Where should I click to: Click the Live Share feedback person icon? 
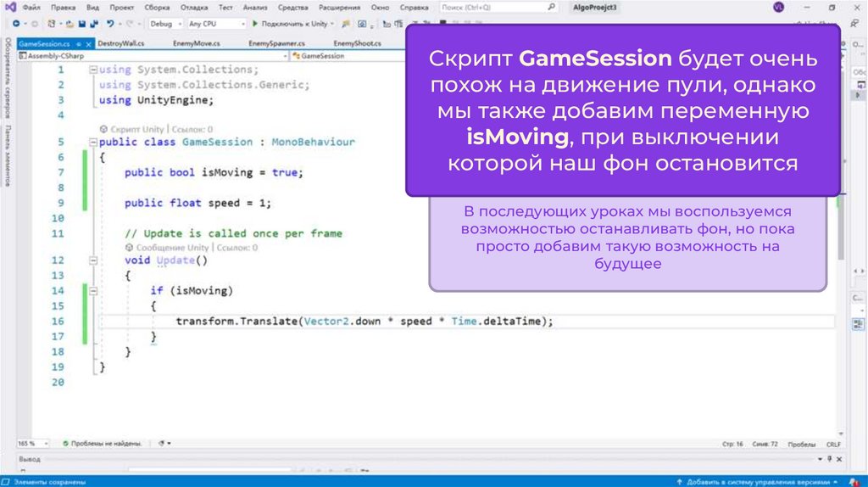855,24
